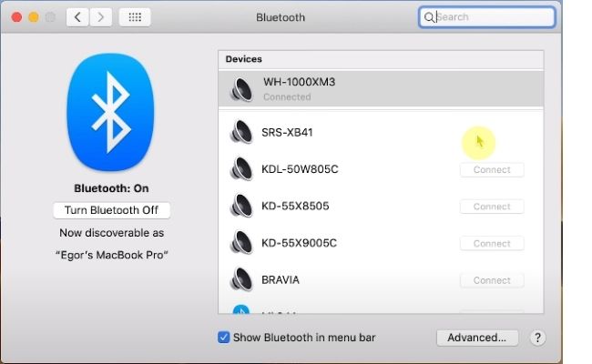Click the Bluetooth: On status label
Image resolution: width=592 pixels, height=364 pixels.
111,188
